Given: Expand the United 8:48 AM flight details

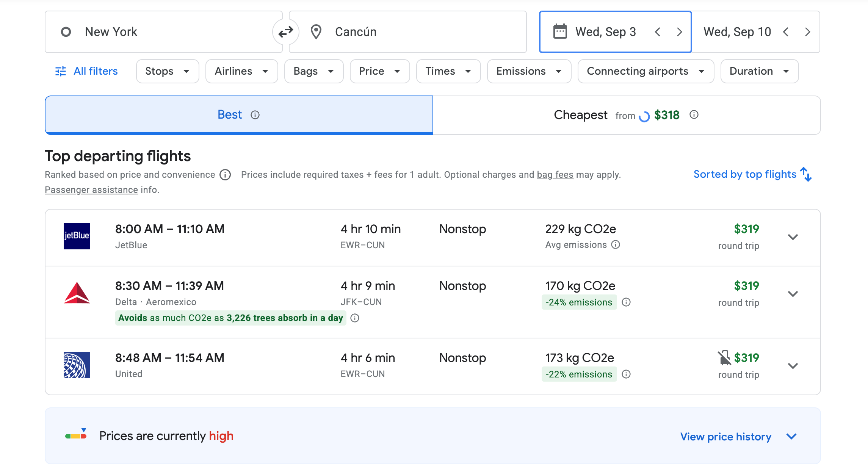Looking at the screenshot, I should pyautogui.click(x=793, y=366).
